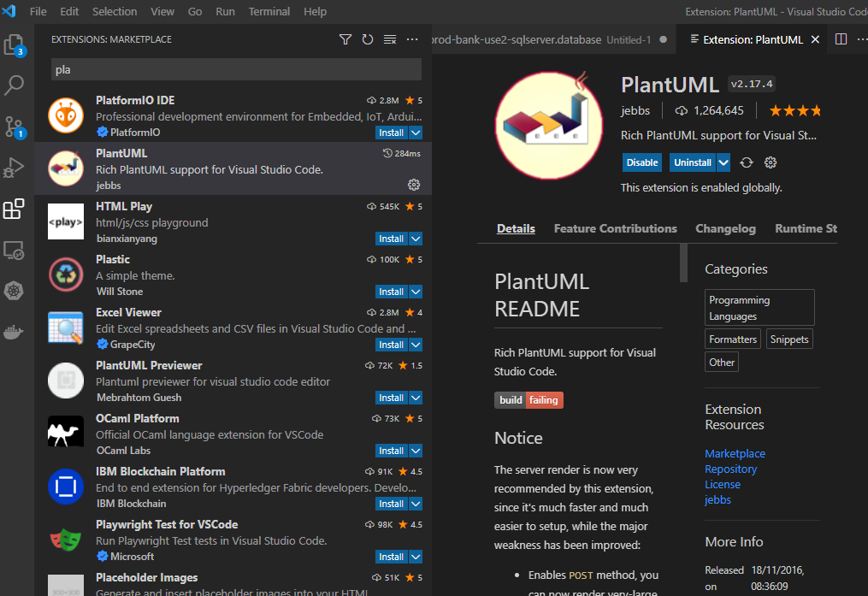Open the Repository link under Extension Resources
The height and width of the screenshot is (596, 868).
[x=730, y=469]
